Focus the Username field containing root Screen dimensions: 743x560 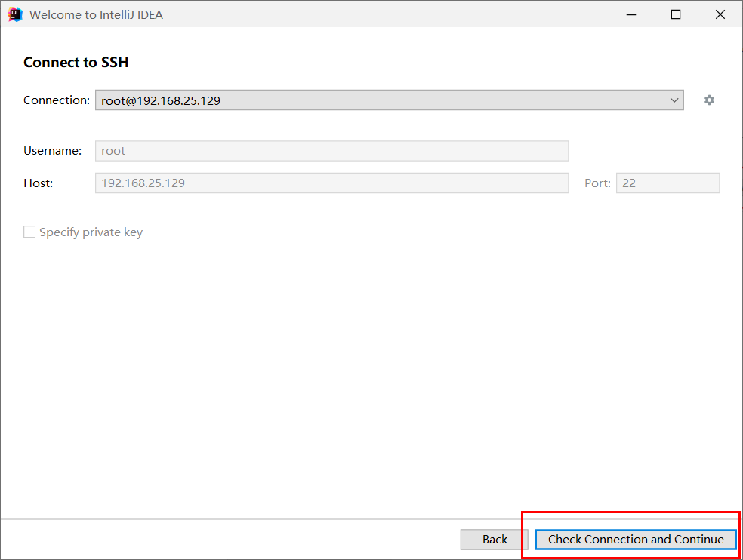[331, 151]
